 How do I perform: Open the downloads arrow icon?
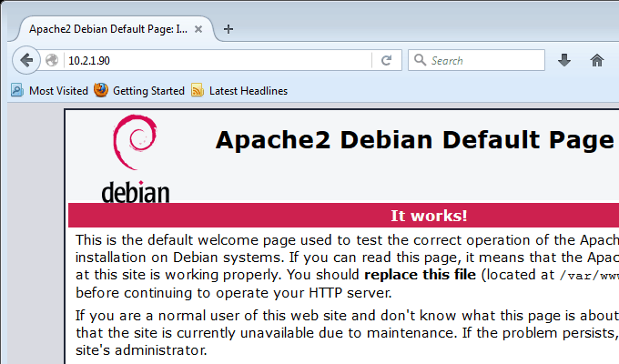[x=564, y=60]
